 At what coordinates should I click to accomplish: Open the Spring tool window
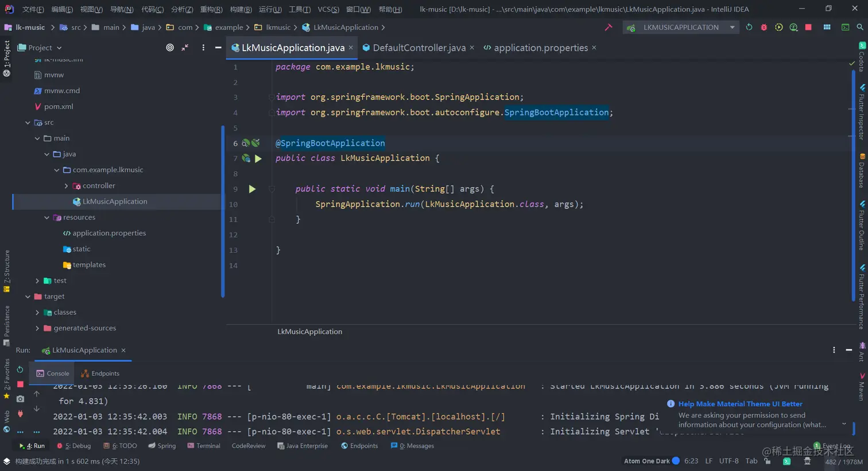tap(162, 446)
